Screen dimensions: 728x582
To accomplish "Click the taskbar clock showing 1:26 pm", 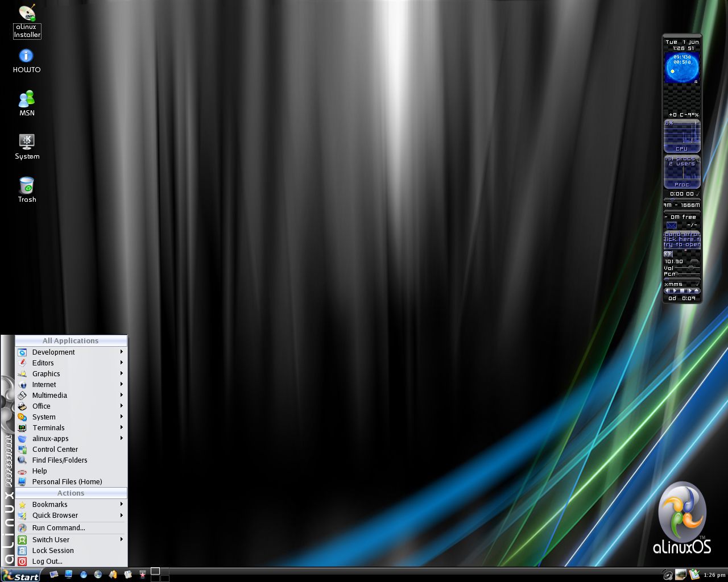I will pyautogui.click(x=714, y=575).
